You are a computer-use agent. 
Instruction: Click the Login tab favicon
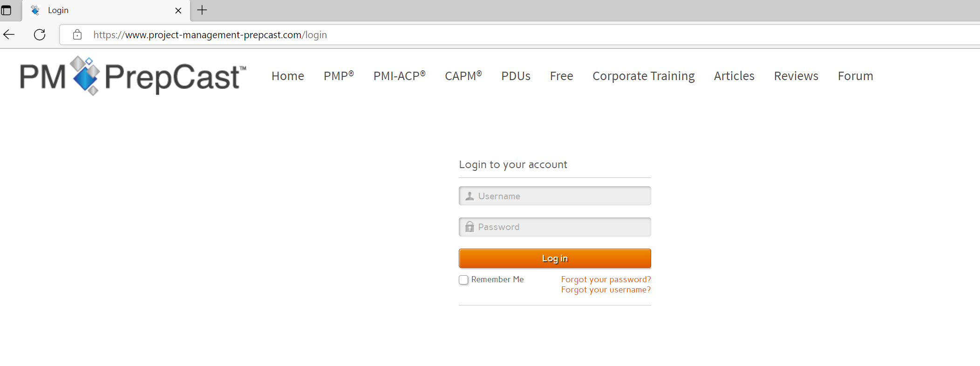click(x=35, y=10)
